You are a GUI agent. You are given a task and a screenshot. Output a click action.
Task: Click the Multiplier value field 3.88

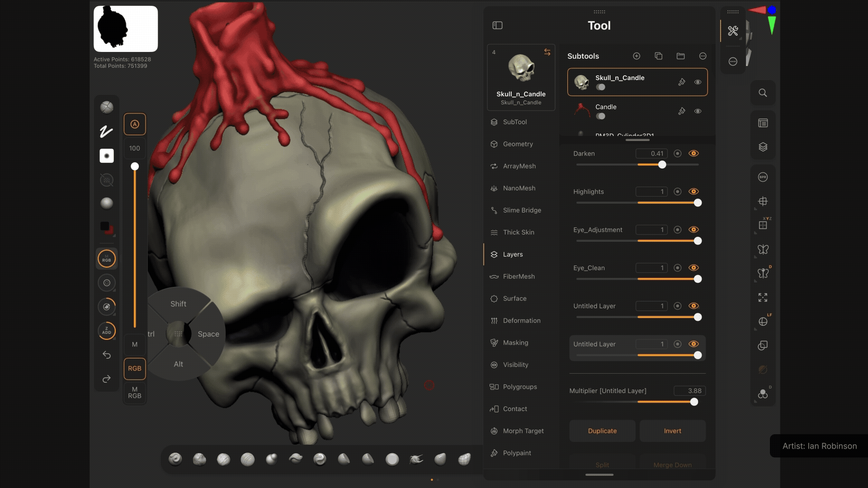click(x=689, y=391)
